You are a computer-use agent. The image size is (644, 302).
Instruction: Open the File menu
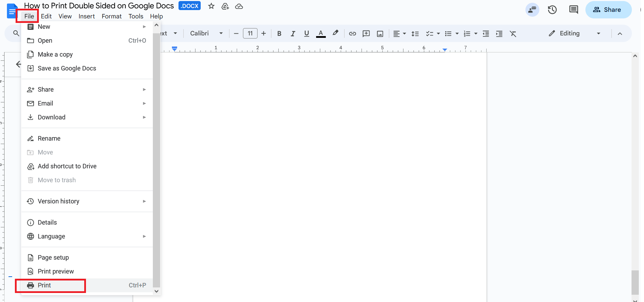29,16
